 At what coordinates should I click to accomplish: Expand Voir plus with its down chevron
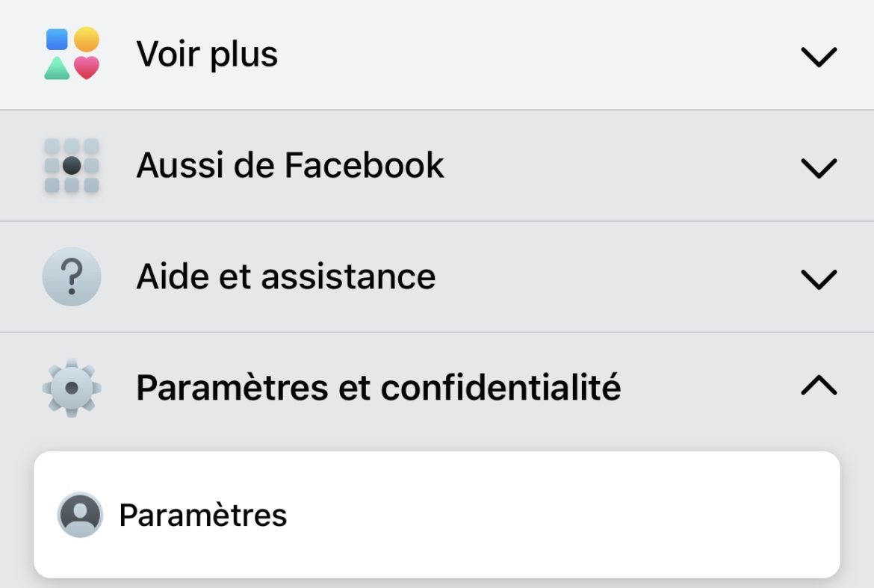click(819, 56)
